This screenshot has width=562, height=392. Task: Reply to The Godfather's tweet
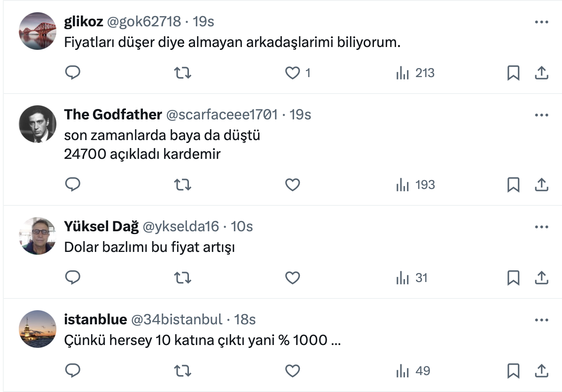(x=72, y=185)
